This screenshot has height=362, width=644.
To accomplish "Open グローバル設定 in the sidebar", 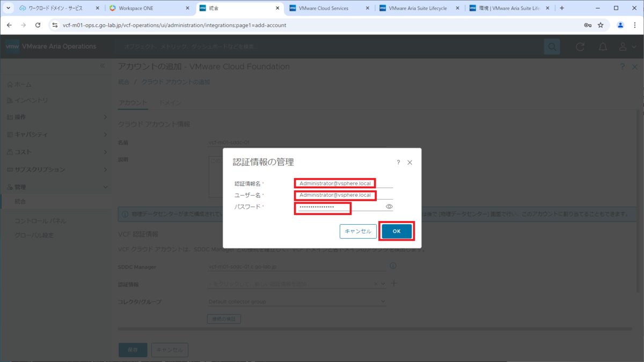I will coord(34,235).
